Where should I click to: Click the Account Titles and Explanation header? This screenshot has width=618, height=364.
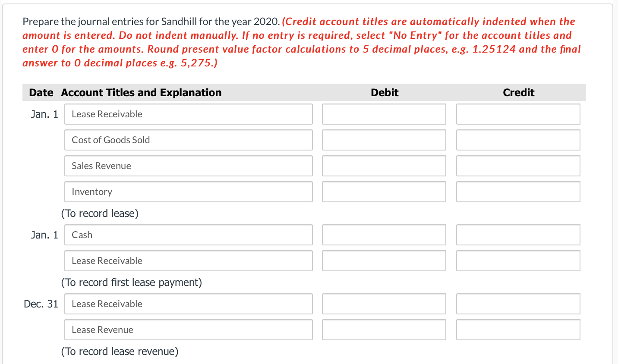pos(142,92)
